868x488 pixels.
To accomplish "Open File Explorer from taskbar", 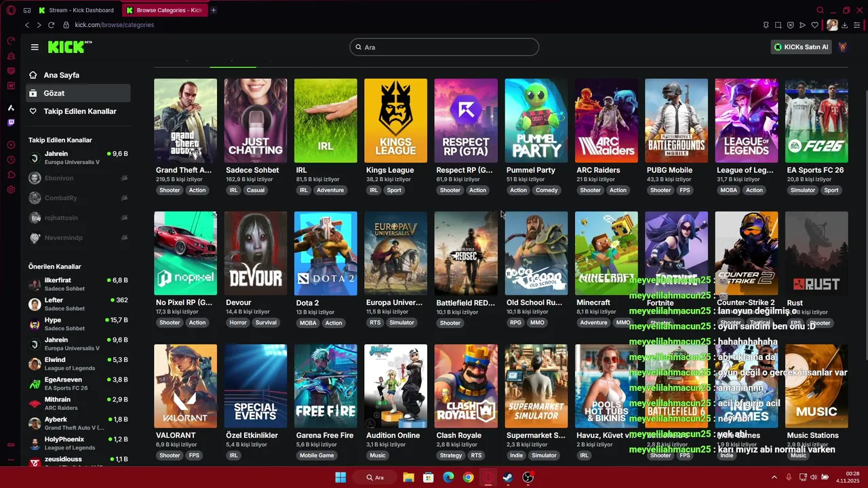I will coord(408,477).
